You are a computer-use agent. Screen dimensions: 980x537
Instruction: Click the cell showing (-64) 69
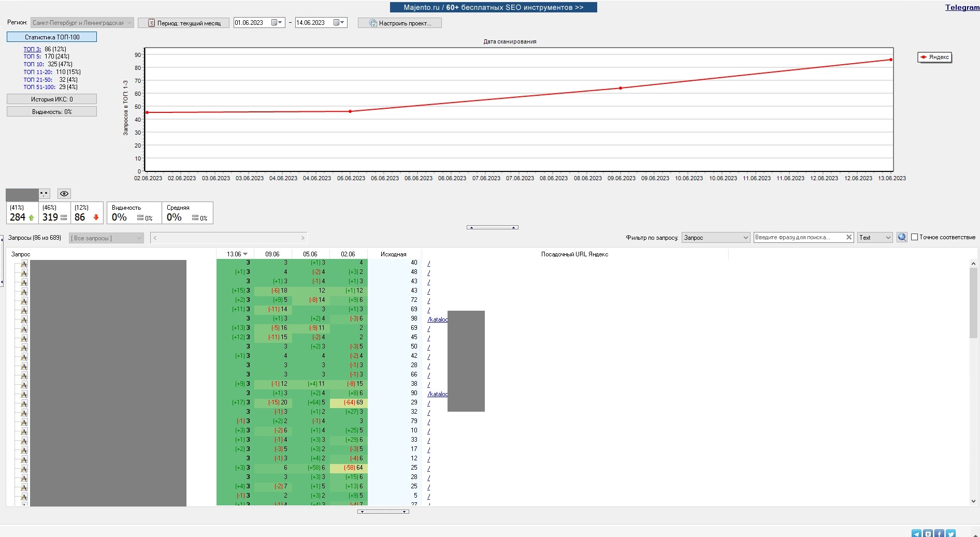[x=349, y=402]
